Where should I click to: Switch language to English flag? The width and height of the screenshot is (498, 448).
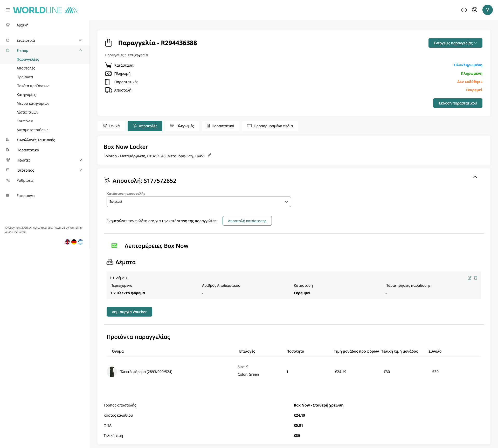(67, 242)
